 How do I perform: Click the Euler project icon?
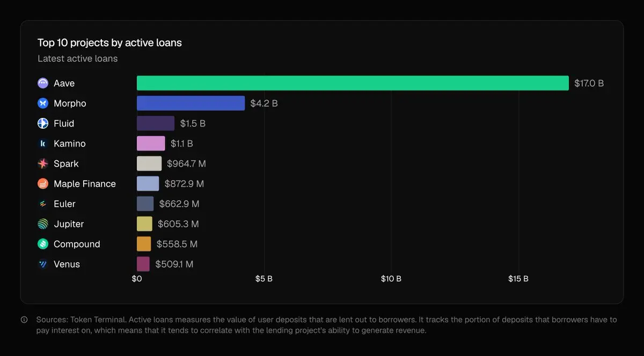(x=43, y=204)
